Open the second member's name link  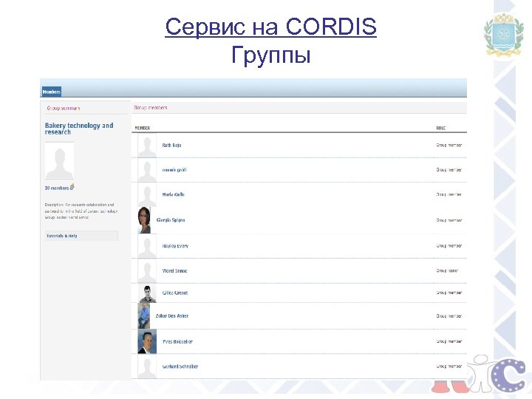(x=174, y=170)
